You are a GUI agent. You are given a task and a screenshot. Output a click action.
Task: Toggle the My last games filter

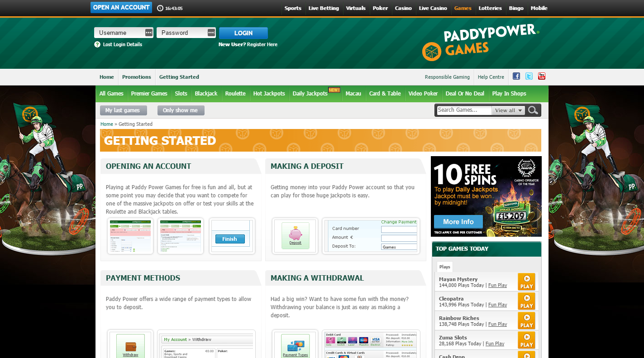123,110
